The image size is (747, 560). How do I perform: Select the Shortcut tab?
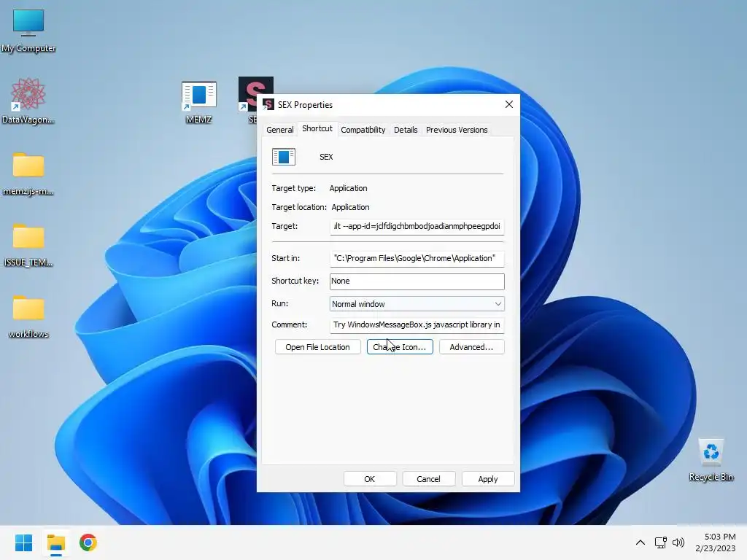point(317,128)
